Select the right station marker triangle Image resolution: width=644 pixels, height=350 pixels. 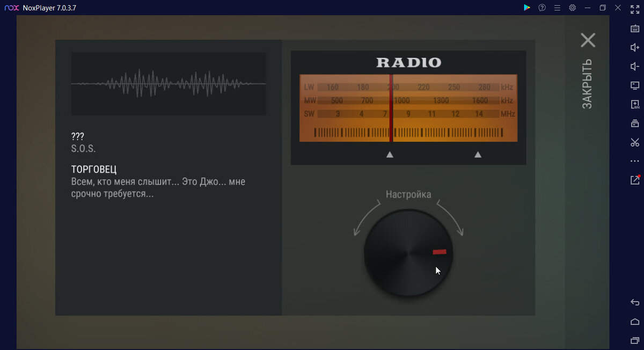[x=478, y=155]
